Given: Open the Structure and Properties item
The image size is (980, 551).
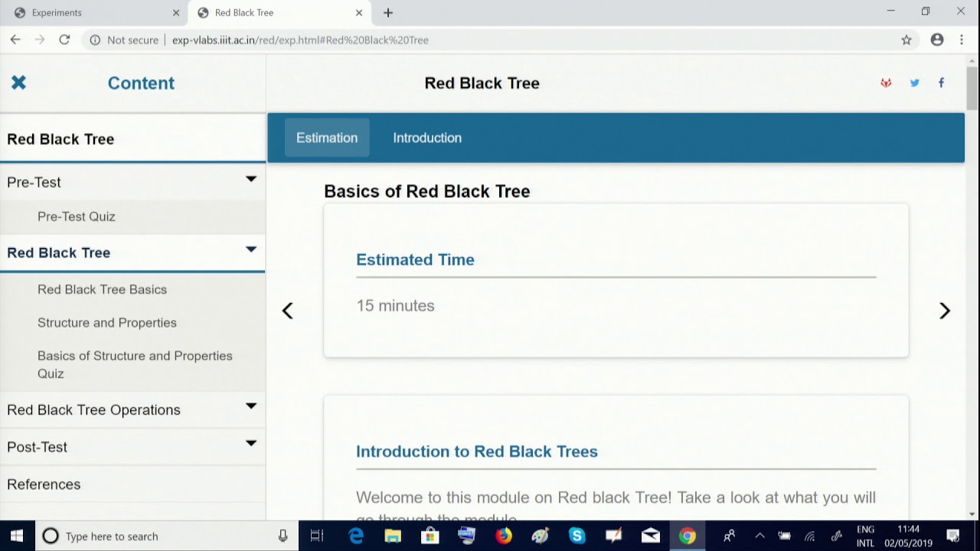Looking at the screenshot, I should coord(107,323).
